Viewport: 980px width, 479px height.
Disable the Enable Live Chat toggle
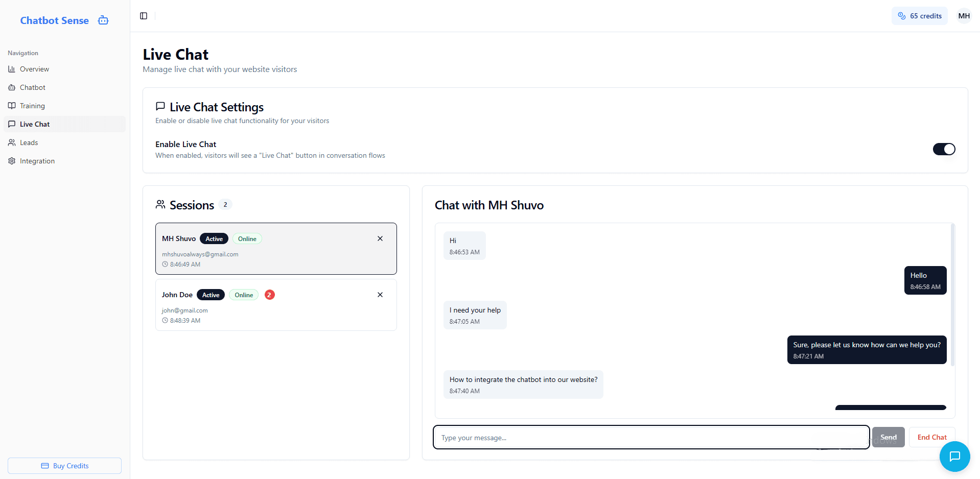pyautogui.click(x=944, y=149)
